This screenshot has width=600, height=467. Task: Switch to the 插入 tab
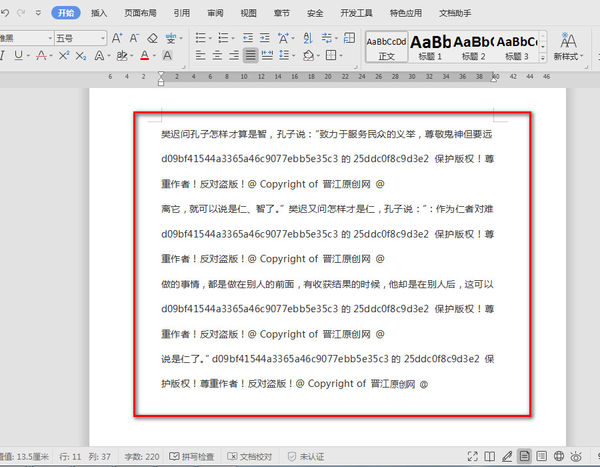[99, 13]
